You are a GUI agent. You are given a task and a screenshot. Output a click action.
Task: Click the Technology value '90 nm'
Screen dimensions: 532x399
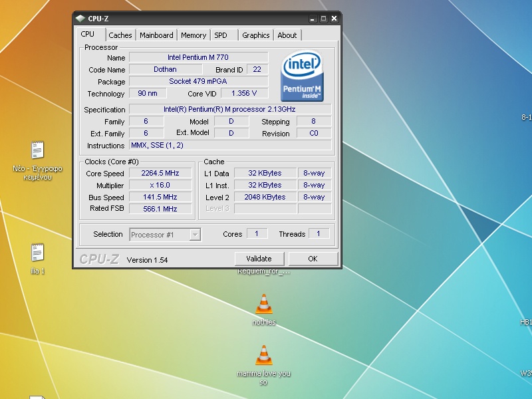[148, 93]
